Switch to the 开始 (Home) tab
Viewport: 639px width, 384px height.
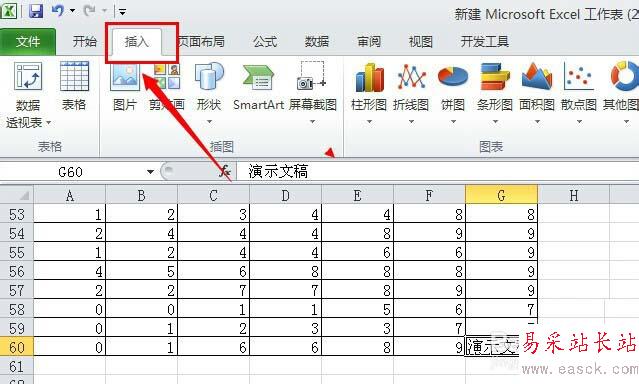tap(84, 42)
